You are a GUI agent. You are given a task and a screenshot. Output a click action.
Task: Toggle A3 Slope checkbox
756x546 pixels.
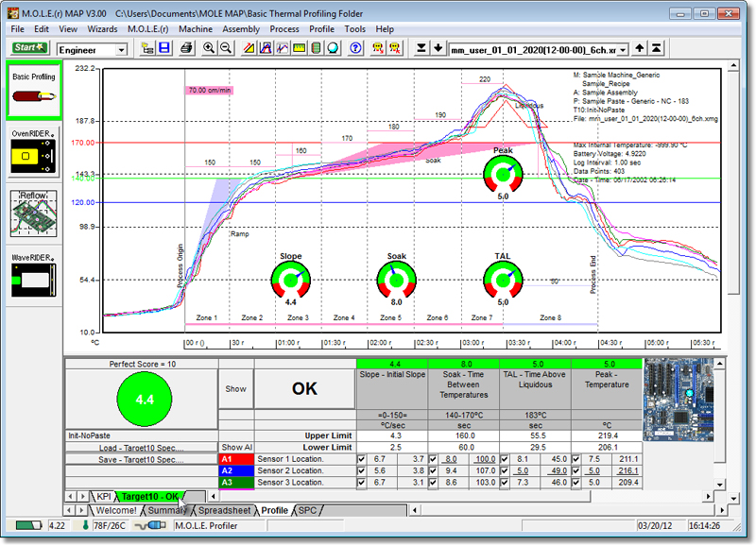(x=361, y=483)
